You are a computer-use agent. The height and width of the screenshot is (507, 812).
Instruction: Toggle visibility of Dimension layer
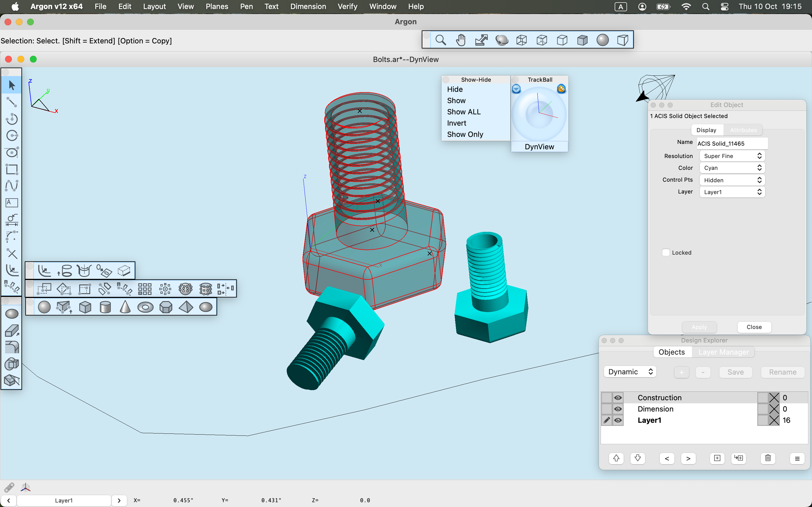(617, 409)
